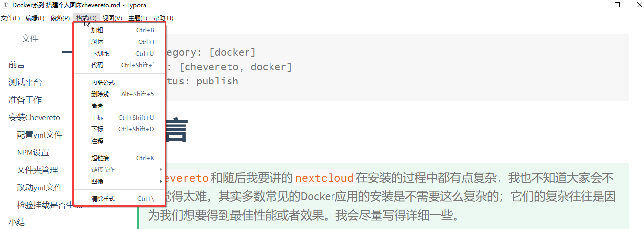Screen dimensions: 644x229
Task: Go to the NPM设置 outline heading
Action: (x=33, y=152)
